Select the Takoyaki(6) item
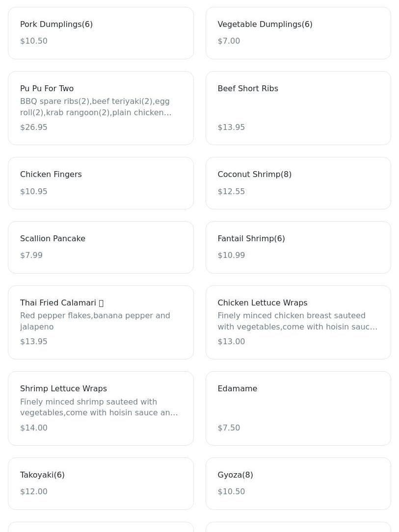The height and width of the screenshot is (532, 399). coord(101,483)
